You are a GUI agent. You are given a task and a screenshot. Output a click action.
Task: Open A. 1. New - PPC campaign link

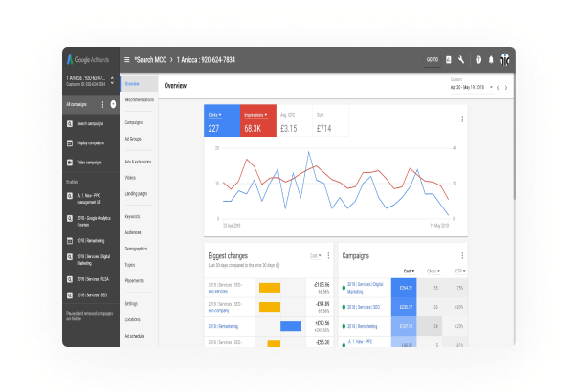pyautogui.click(x=360, y=342)
